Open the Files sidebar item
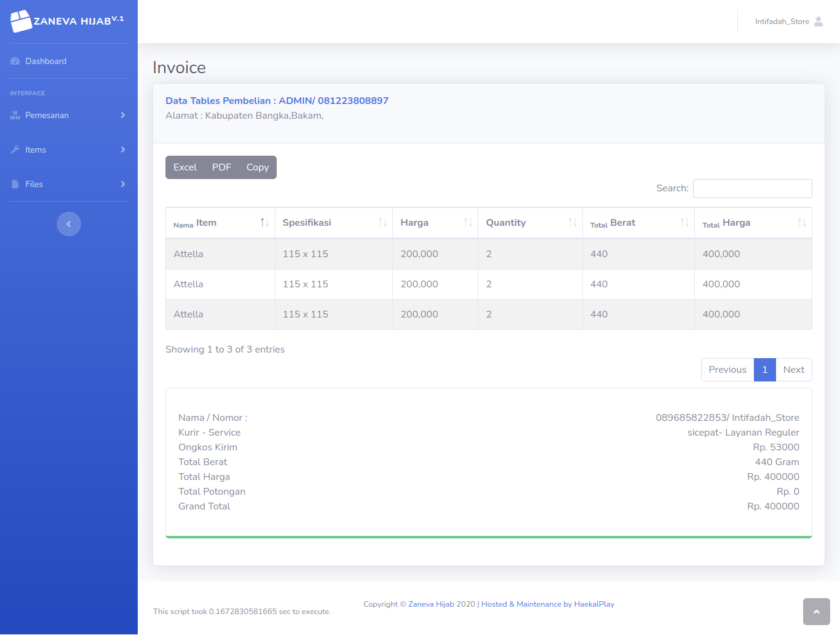This screenshot has height=635, width=840. 69,184
